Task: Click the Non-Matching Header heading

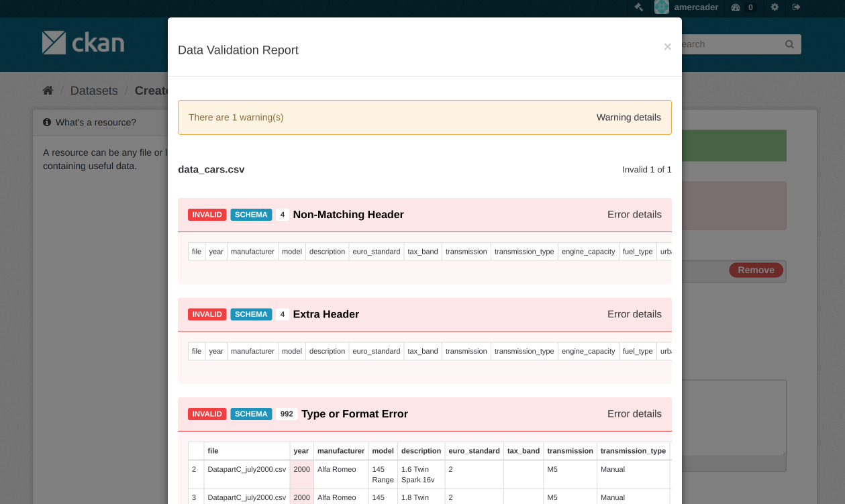Action: [x=348, y=215]
